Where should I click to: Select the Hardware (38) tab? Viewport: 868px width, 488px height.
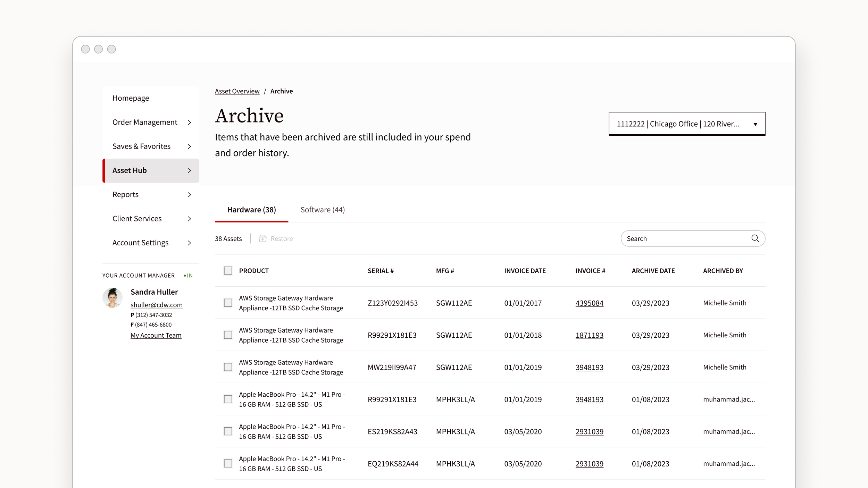[x=251, y=210]
